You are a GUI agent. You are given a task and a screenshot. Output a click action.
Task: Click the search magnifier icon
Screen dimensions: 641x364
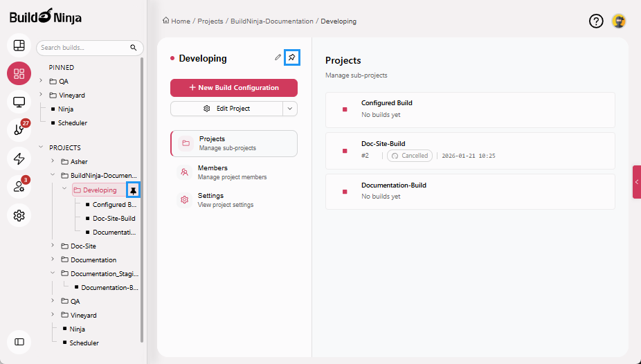(x=134, y=47)
